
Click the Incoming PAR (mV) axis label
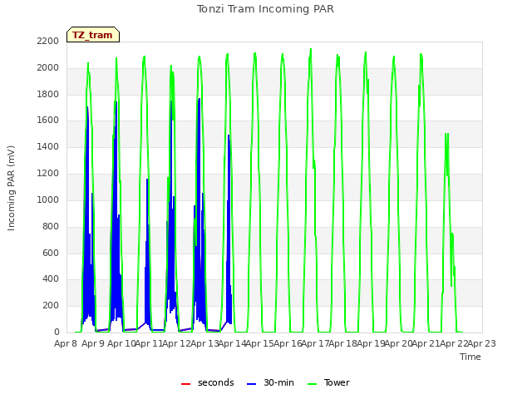(11, 189)
